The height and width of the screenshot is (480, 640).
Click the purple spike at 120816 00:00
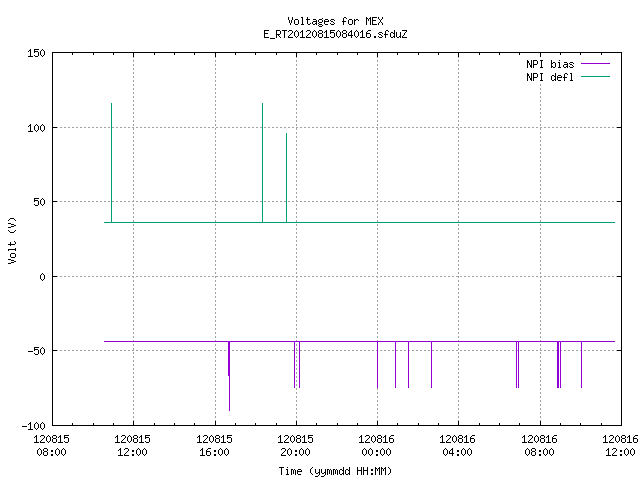point(378,364)
